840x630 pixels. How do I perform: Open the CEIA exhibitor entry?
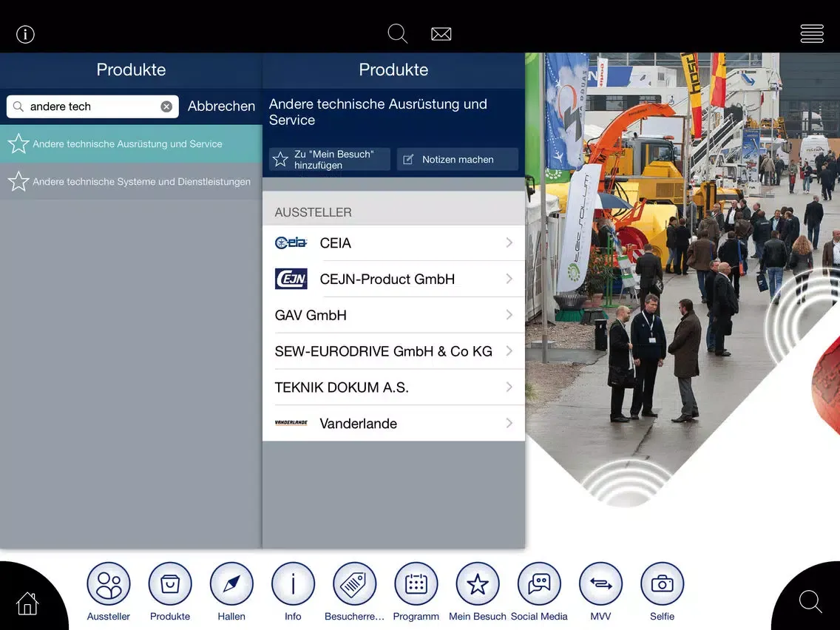tap(393, 243)
